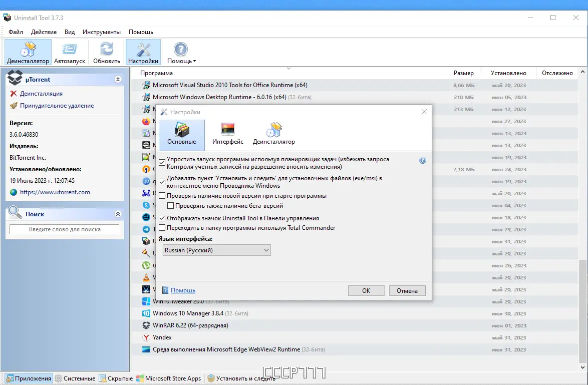Open the Язык интерфейса language dropdown
The width and height of the screenshot is (588, 385).
tap(217, 250)
